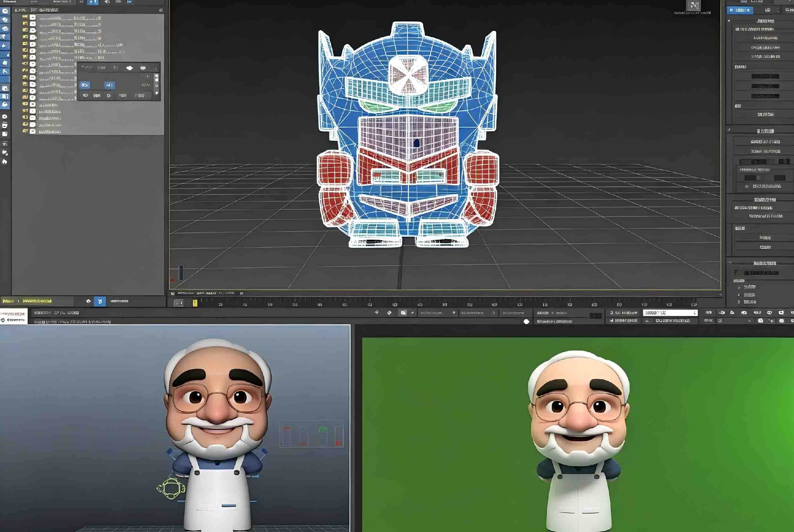The image size is (794, 532).
Task: Click the white text field in the bottom options bar
Action: (670, 313)
